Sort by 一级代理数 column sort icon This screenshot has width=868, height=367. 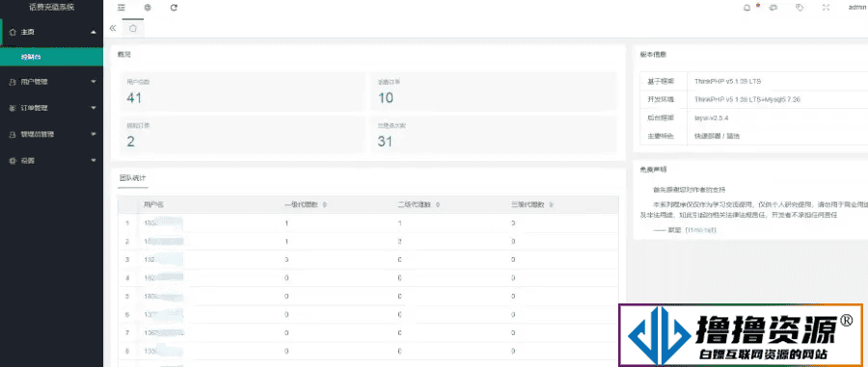324,205
